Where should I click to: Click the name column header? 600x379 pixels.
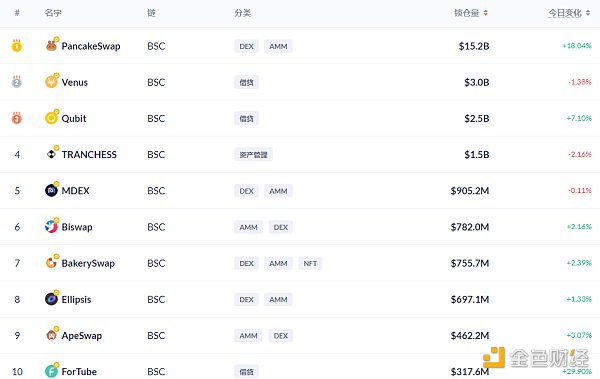tap(53, 13)
